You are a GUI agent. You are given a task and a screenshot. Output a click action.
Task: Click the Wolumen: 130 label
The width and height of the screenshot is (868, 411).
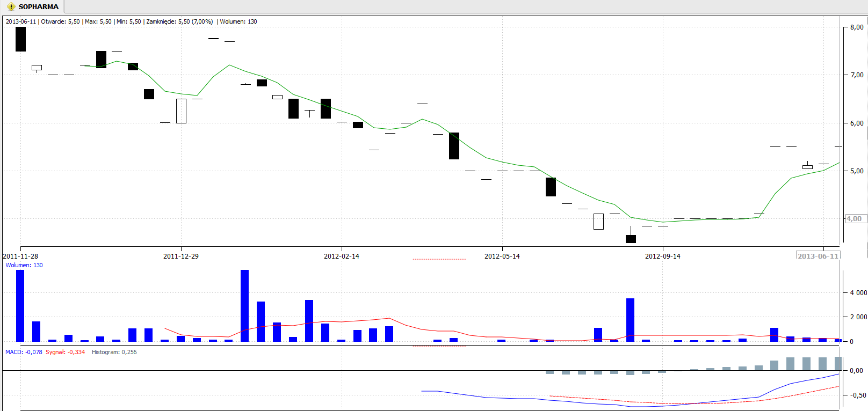click(24, 265)
